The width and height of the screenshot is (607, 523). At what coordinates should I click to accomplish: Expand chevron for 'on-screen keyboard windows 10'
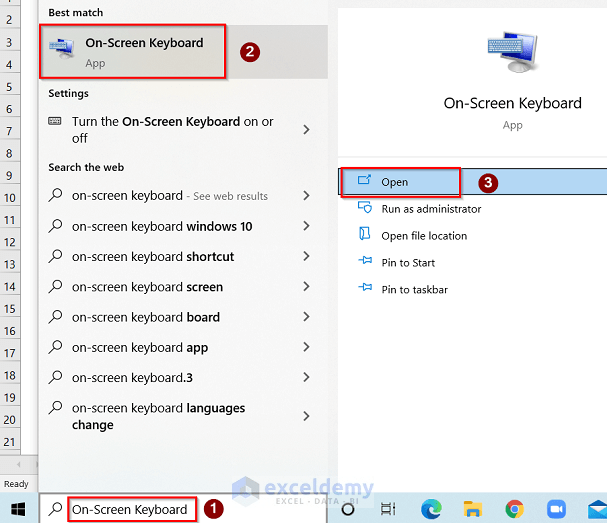click(306, 226)
